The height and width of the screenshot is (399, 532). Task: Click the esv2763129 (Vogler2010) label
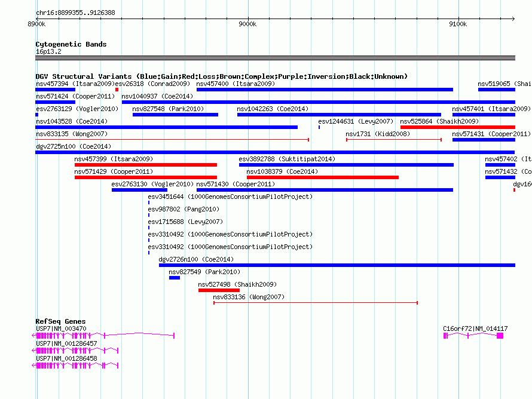coord(77,109)
